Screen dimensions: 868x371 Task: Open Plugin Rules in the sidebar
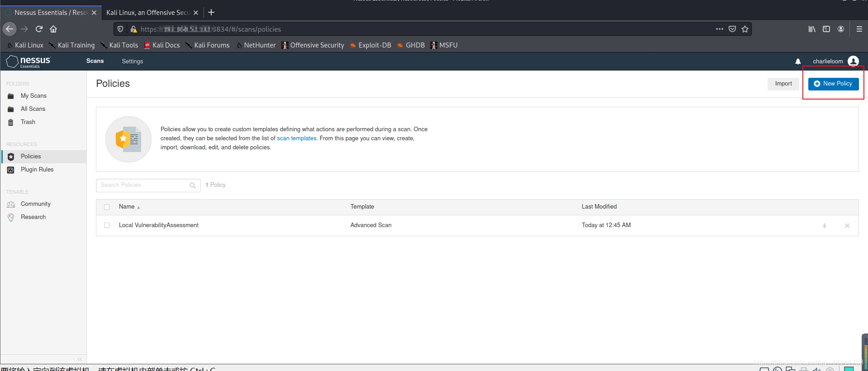coord(37,170)
